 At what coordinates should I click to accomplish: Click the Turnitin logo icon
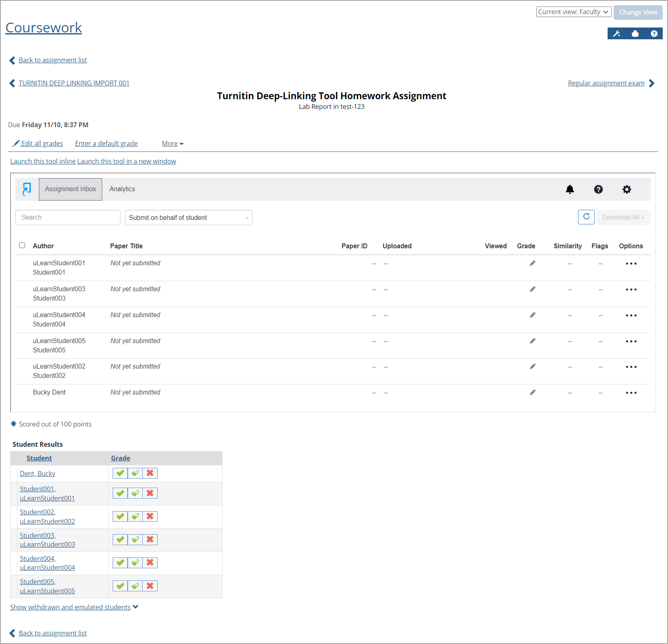point(27,189)
